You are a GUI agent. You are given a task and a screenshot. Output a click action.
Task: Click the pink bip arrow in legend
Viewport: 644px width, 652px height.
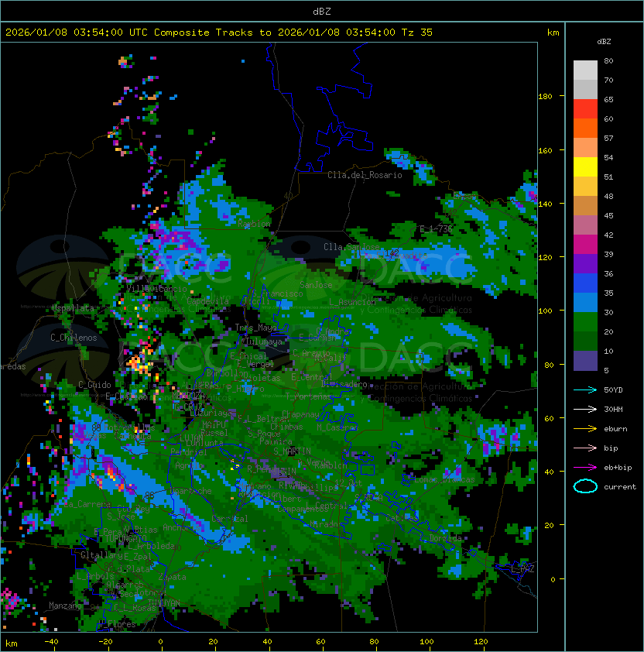[x=585, y=448]
